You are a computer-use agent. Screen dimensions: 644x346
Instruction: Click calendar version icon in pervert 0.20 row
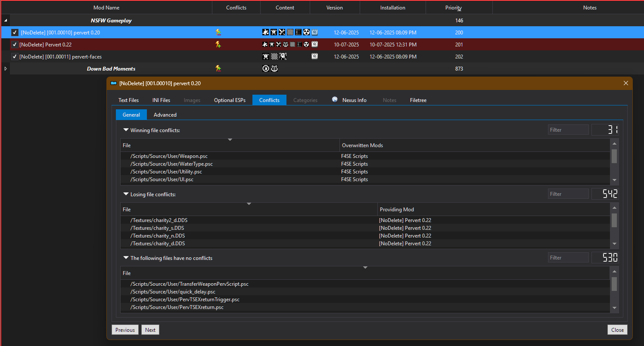[314, 32]
